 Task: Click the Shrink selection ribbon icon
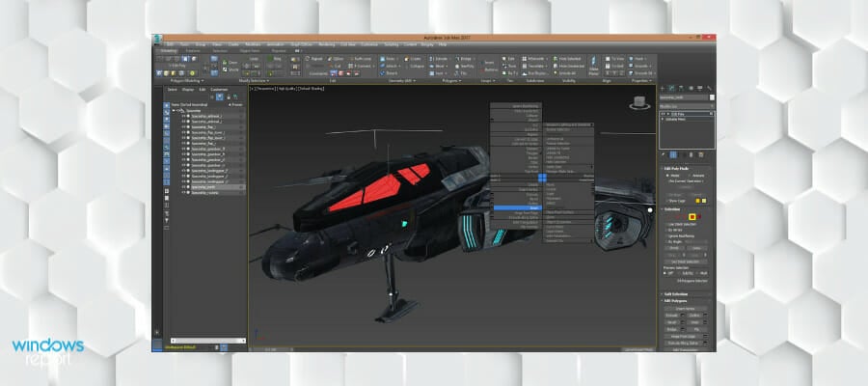pyautogui.click(x=229, y=69)
